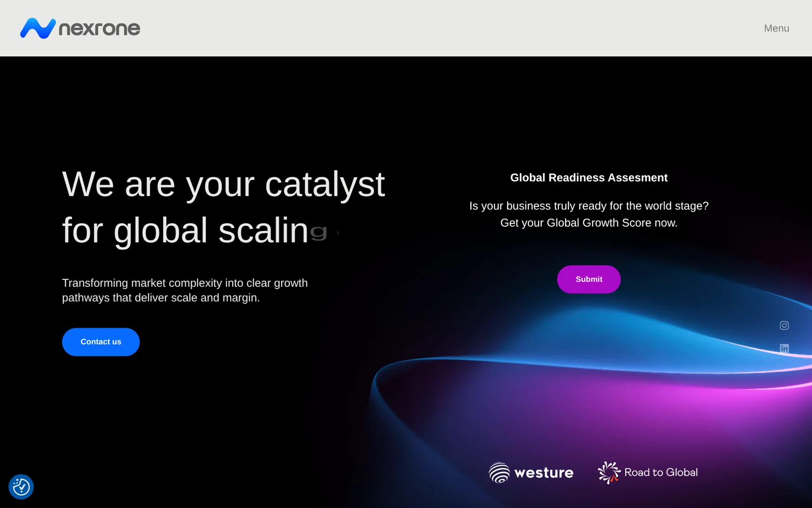This screenshot has height=508, width=812.
Task: Open the Menu in the header
Action: [x=776, y=28]
